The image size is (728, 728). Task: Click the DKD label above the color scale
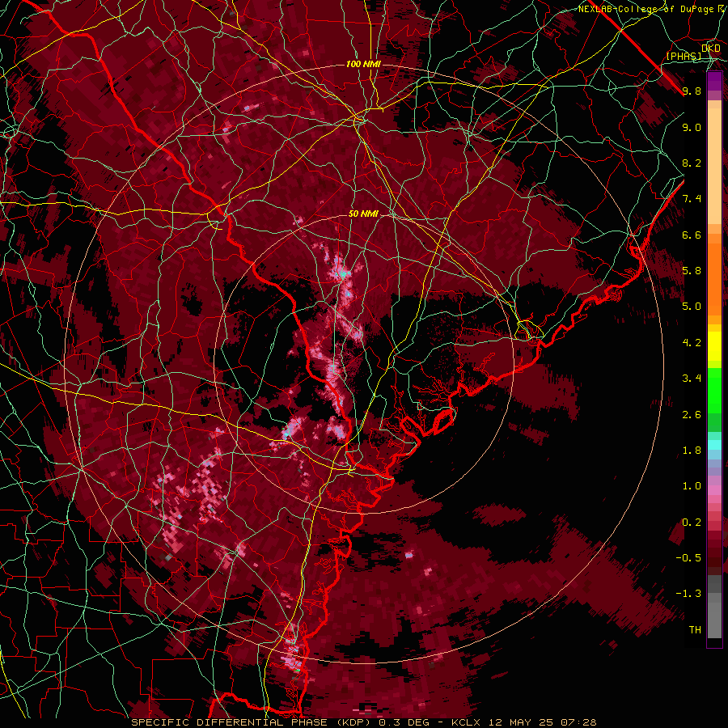click(x=711, y=49)
